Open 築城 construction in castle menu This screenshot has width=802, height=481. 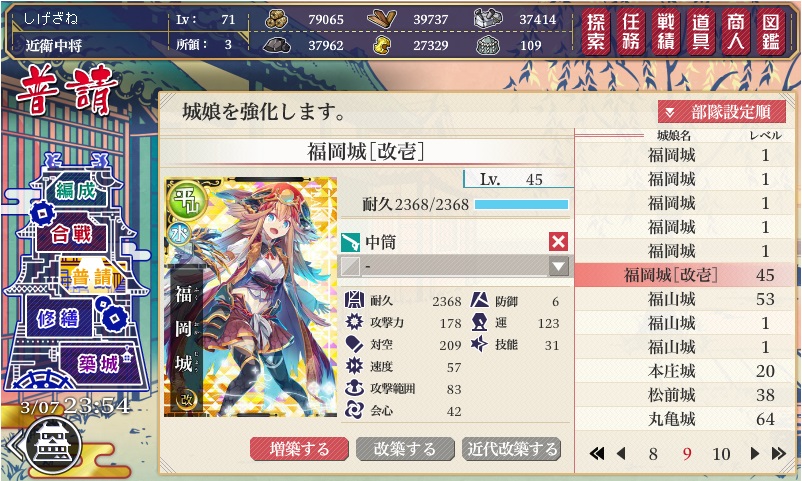click(98, 364)
